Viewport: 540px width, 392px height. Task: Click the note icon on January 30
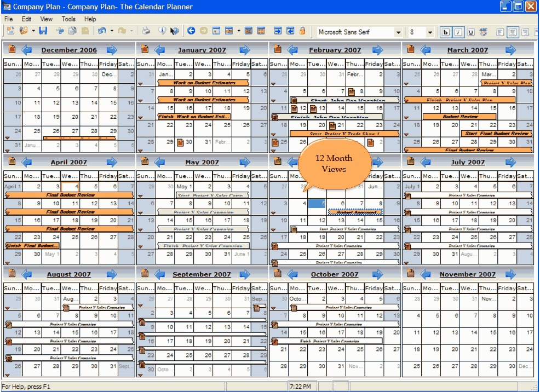[180, 142]
